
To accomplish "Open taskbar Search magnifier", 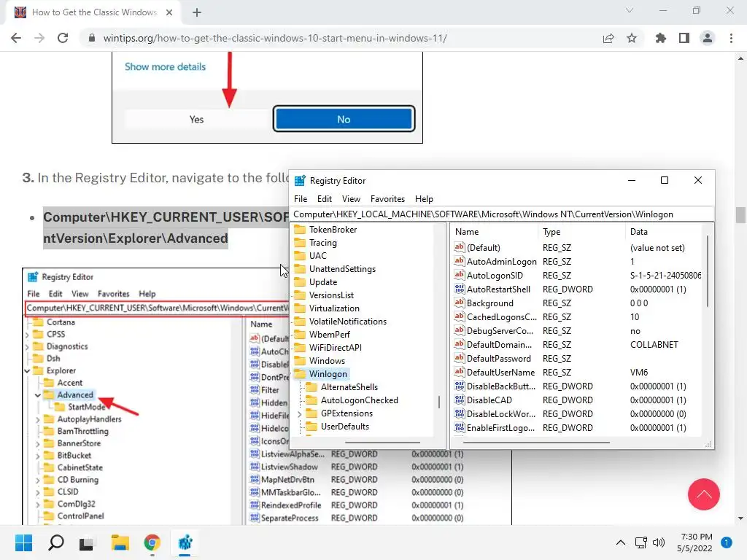I will (x=56, y=542).
